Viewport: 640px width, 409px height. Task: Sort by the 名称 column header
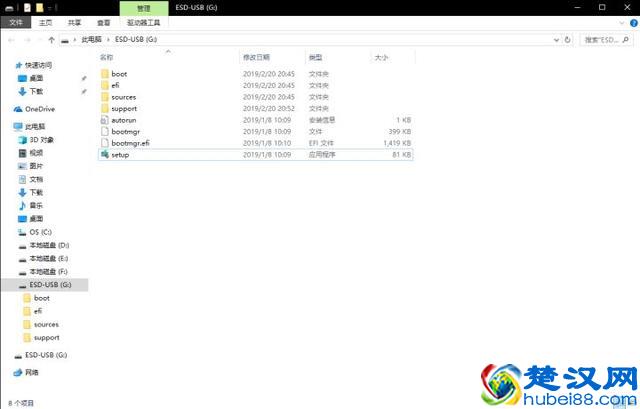click(107, 58)
